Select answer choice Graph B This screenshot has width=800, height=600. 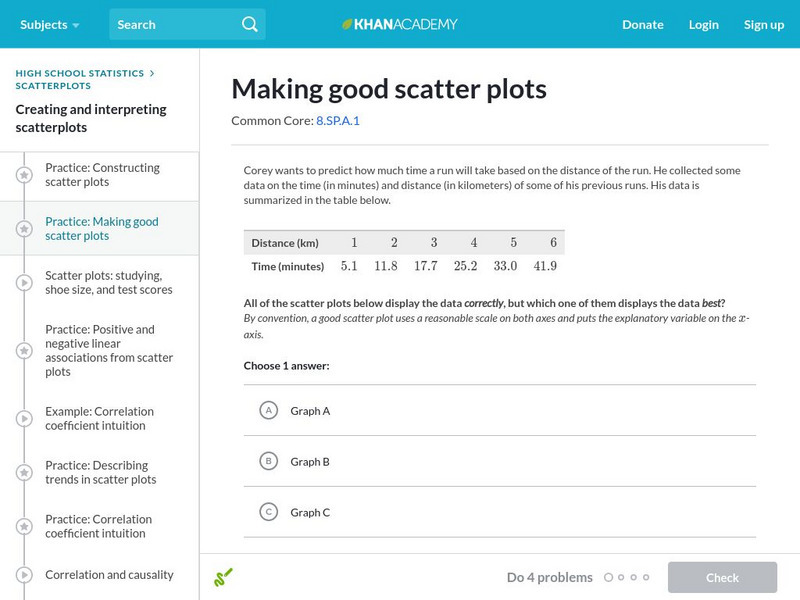pyautogui.click(x=268, y=461)
